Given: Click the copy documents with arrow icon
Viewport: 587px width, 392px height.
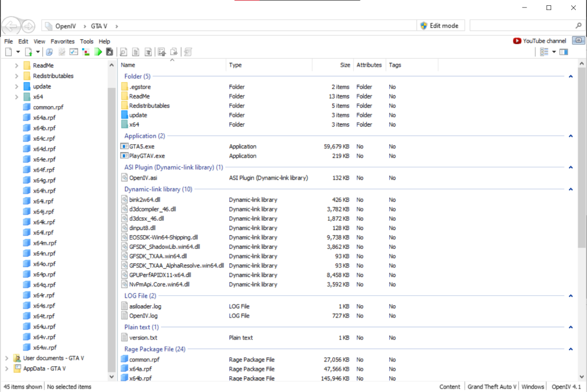Looking at the screenshot, I should coord(174,52).
